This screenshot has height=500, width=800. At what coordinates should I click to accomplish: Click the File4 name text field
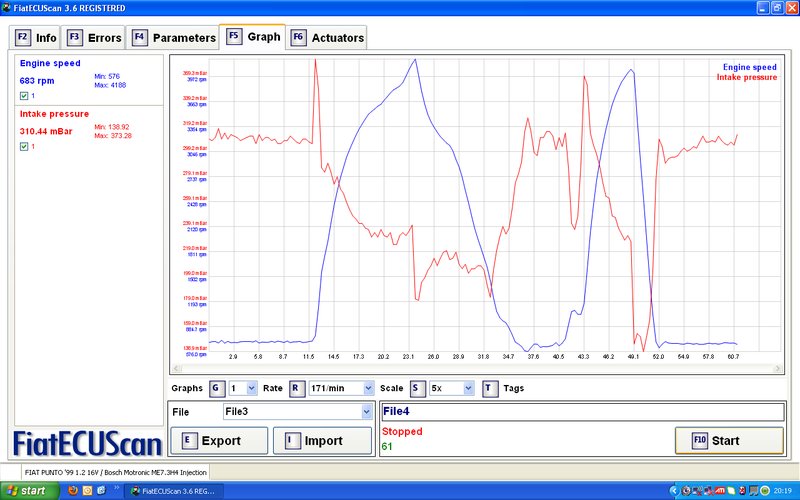click(581, 411)
